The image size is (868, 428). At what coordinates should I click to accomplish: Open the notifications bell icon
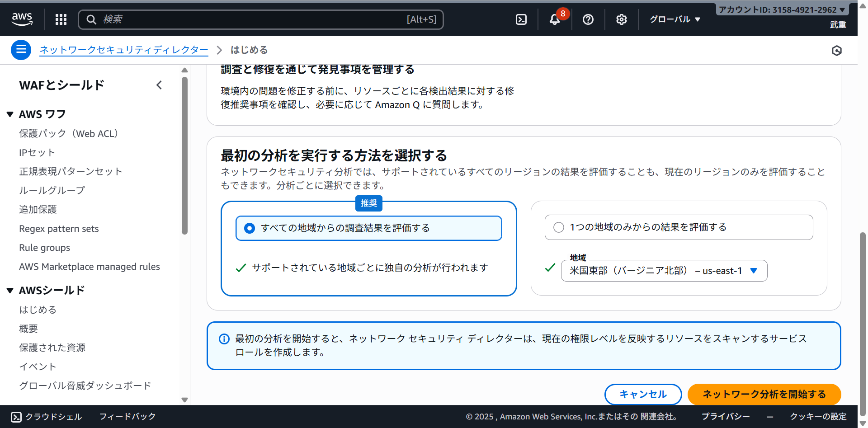click(x=555, y=19)
